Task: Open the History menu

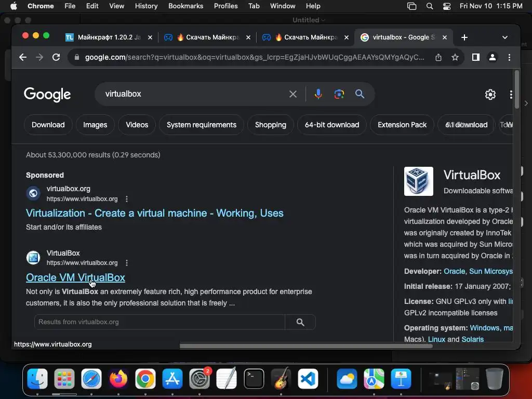Action: pyautogui.click(x=146, y=6)
